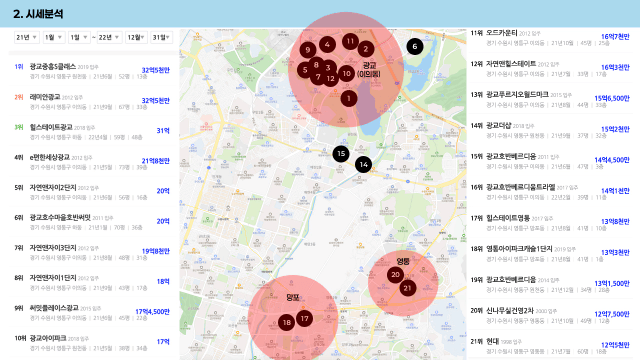
Task: Expand the end month 12월 dropdown
Action: [x=136, y=37]
